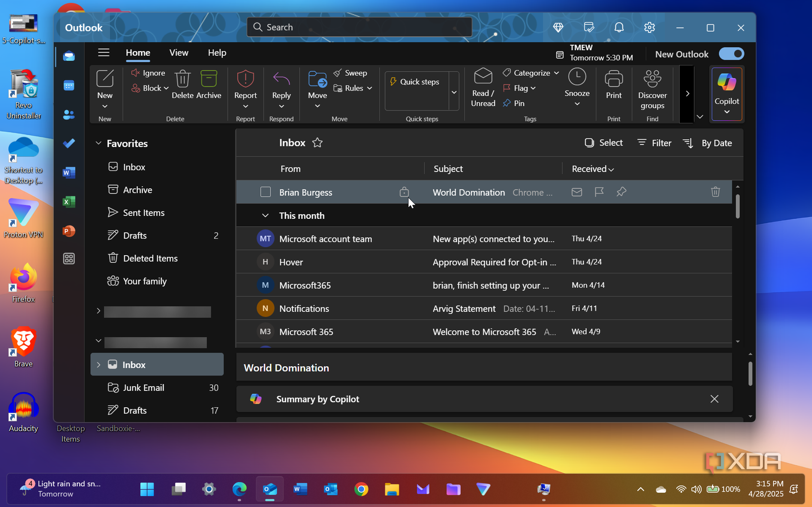812x507 pixels.
Task: Open the Junk Email folder
Action: coord(143,388)
